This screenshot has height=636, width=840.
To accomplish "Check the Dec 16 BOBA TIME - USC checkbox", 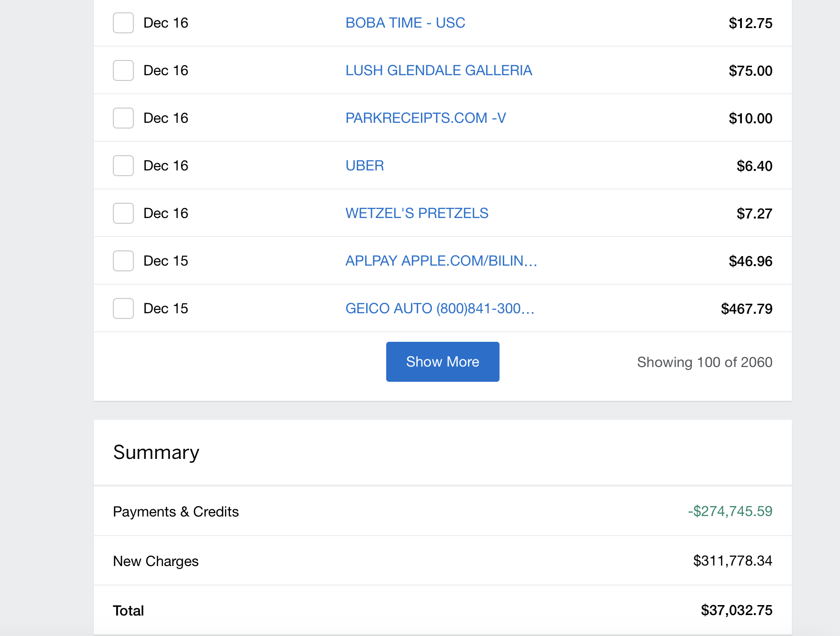I will (x=123, y=23).
